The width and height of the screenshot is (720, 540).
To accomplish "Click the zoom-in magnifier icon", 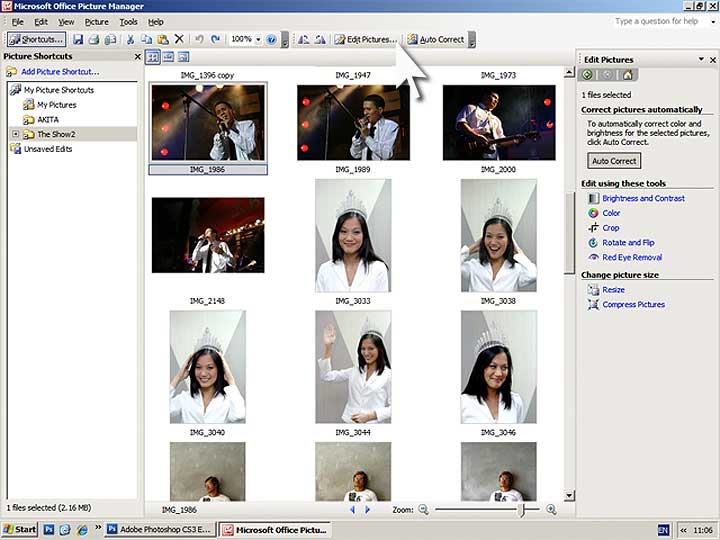I will (552, 509).
